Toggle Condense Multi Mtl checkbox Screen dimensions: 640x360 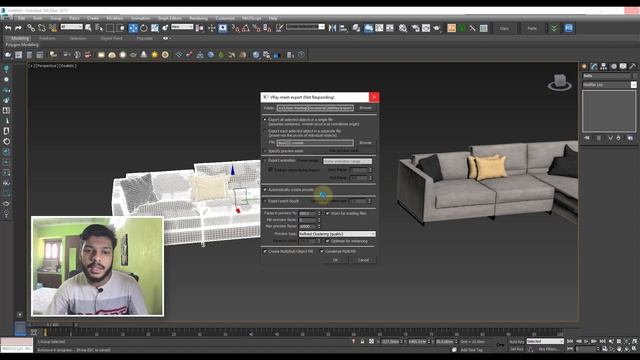[322, 251]
